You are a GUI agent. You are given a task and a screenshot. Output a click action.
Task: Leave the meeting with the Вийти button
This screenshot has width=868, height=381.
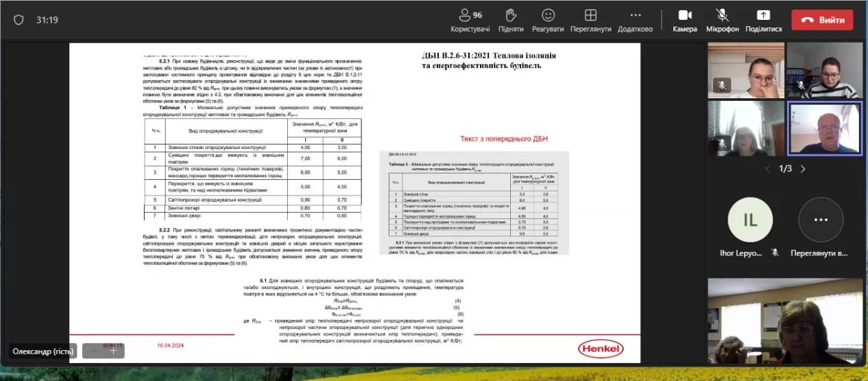click(822, 20)
